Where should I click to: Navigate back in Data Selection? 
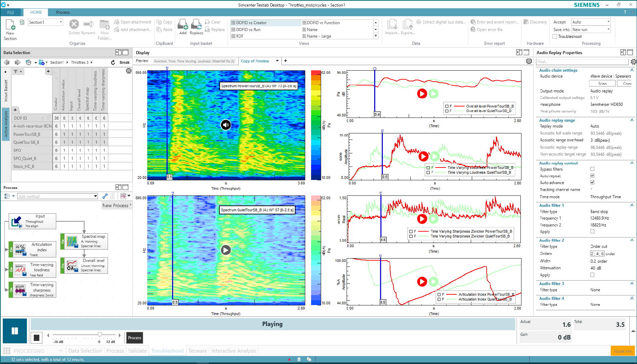point(7,62)
